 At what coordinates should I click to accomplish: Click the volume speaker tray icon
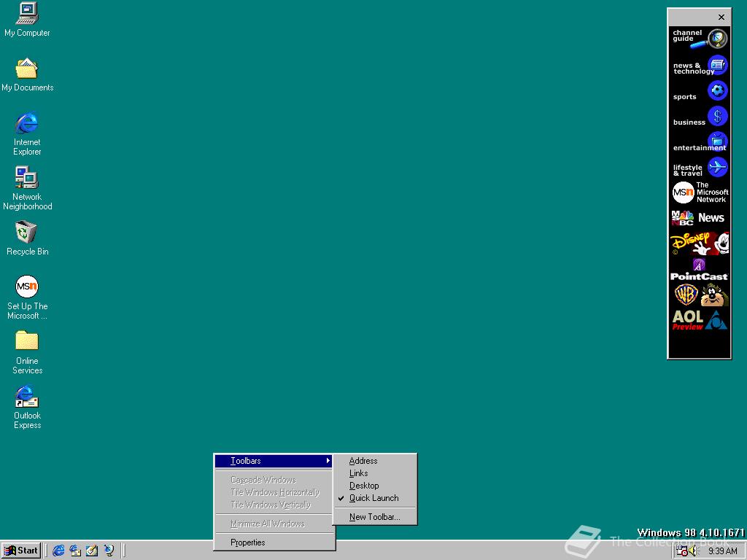(x=693, y=551)
